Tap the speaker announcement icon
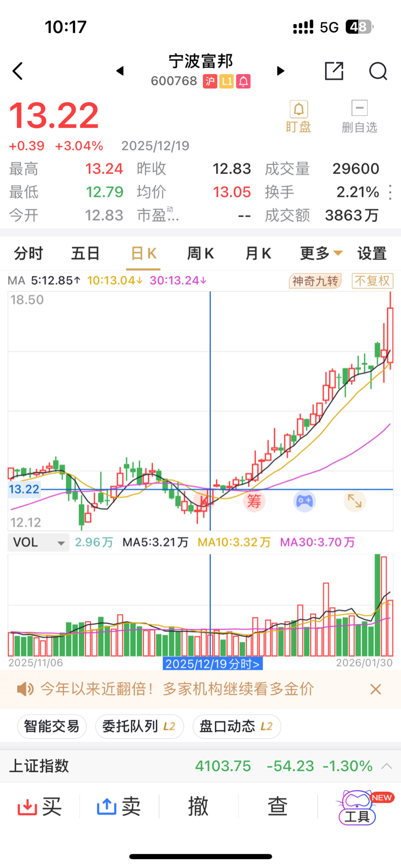The height and width of the screenshot is (868, 401). 25,689
